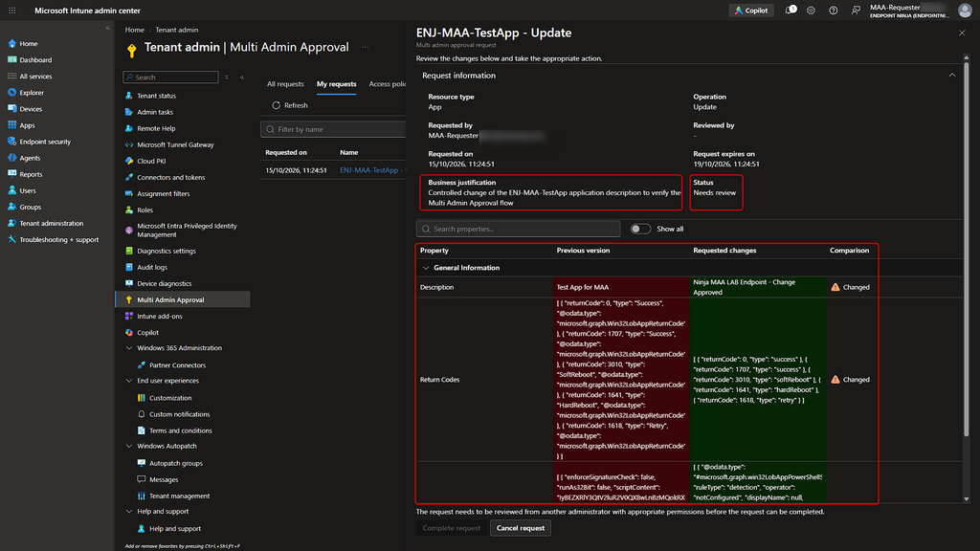Open Diagnostics settings menu item
Viewport: 980px width, 551px height.
tap(167, 251)
